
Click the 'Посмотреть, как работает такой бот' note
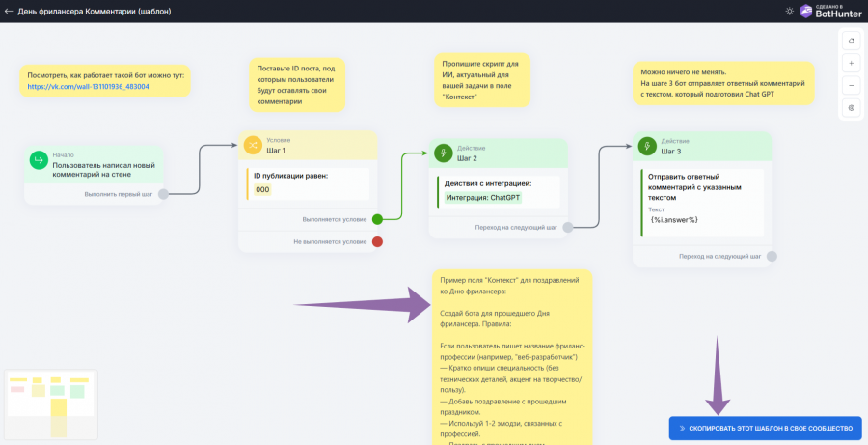(x=105, y=80)
